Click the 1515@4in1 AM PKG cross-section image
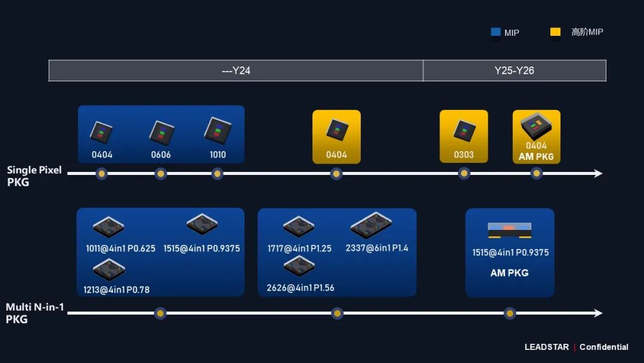The image size is (644, 363). pos(509,230)
